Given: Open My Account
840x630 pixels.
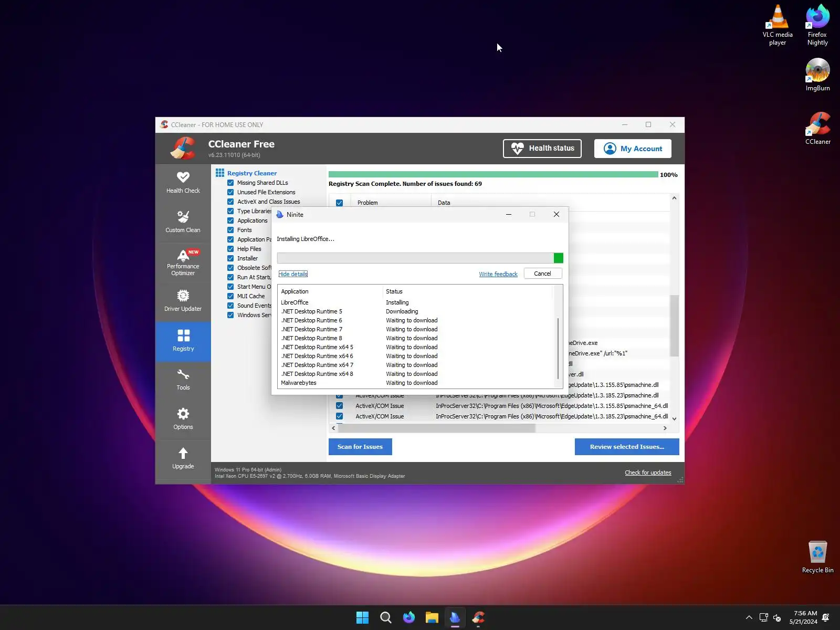Looking at the screenshot, I should (633, 149).
